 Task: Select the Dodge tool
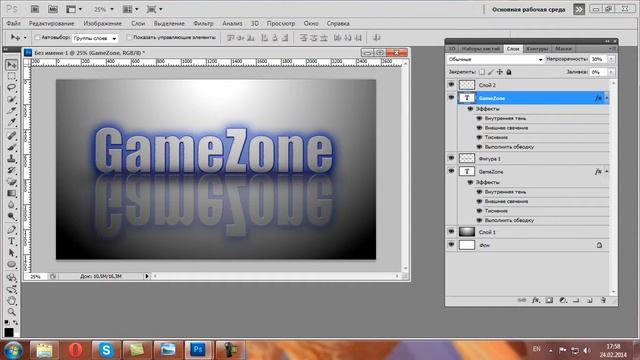coord(11,216)
